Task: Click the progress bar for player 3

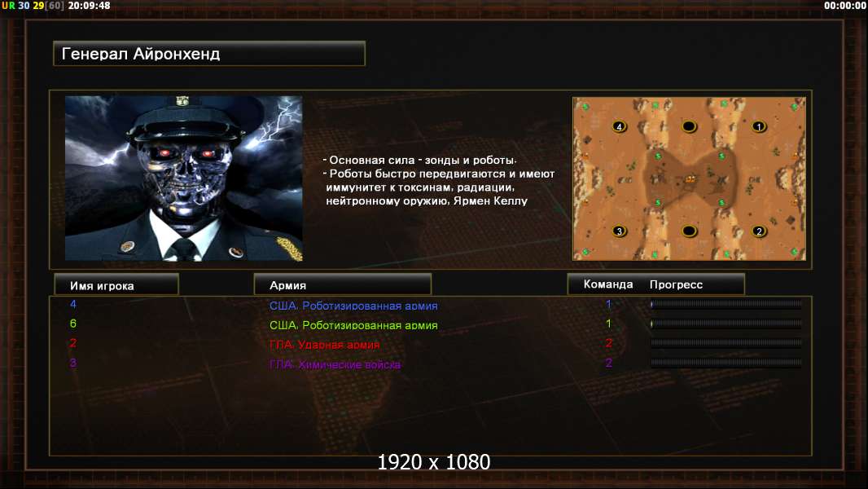Action: [x=726, y=363]
